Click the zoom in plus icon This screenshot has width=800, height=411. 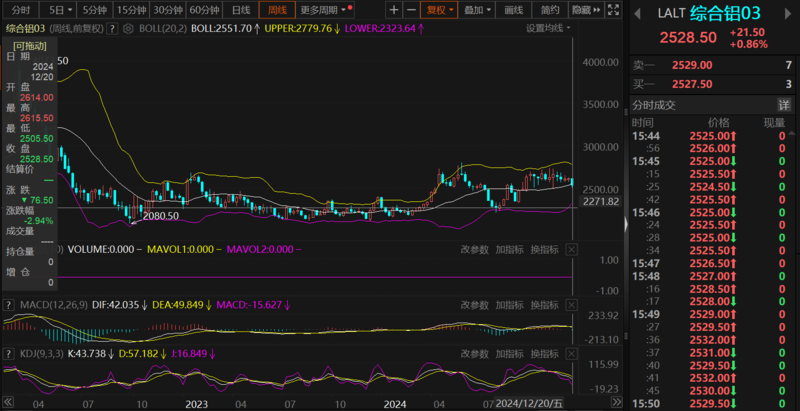[394, 9]
